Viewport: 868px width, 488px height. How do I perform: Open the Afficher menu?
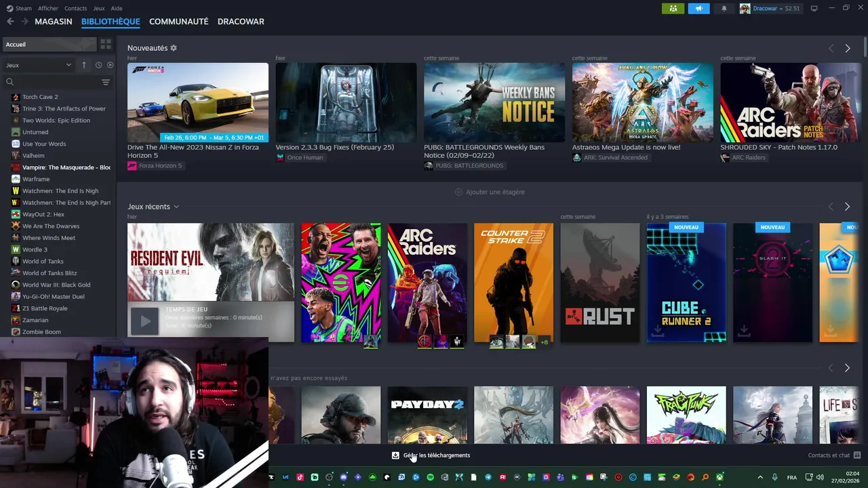[48, 8]
